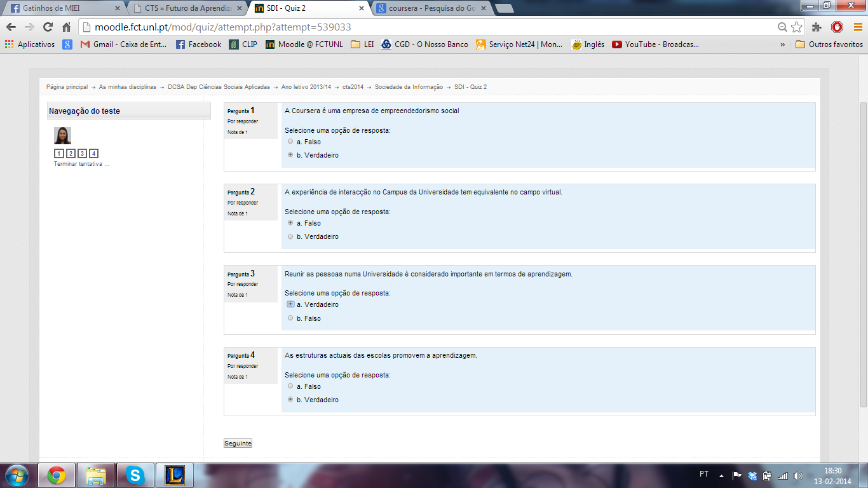Bookmark this page with the star icon
The image size is (868, 488).
point(797,27)
